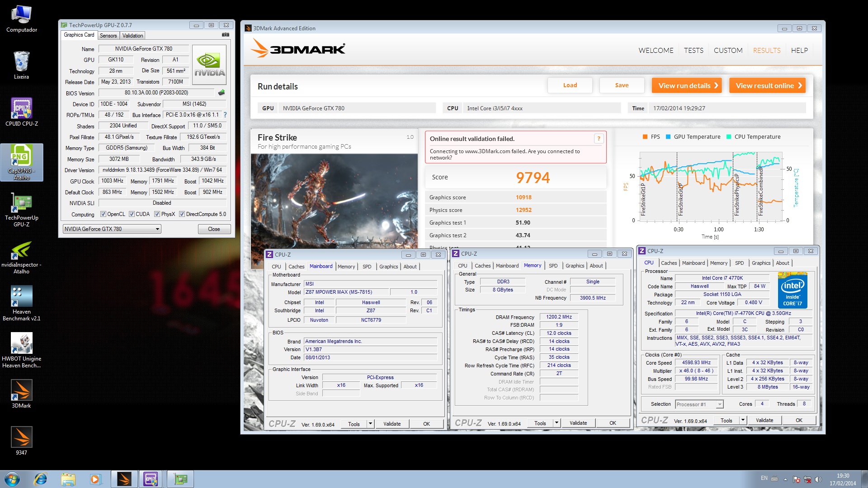Click volume speaker tray icon
This screenshot has width=868, height=488.
[818, 479]
